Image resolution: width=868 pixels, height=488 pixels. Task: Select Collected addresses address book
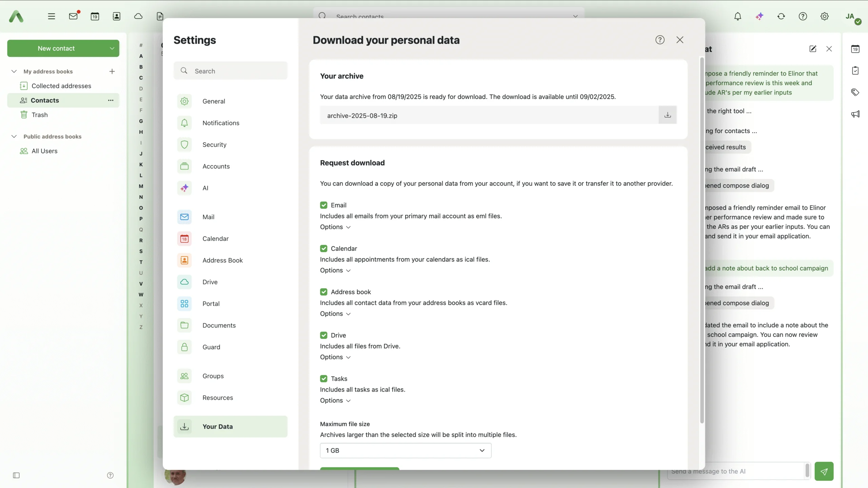pos(61,86)
